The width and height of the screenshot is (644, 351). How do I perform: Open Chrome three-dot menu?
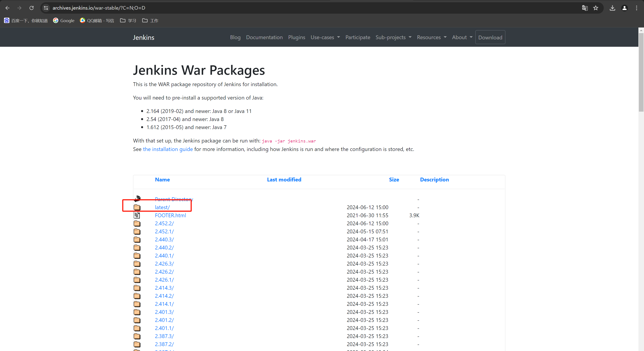coord(636,8)
